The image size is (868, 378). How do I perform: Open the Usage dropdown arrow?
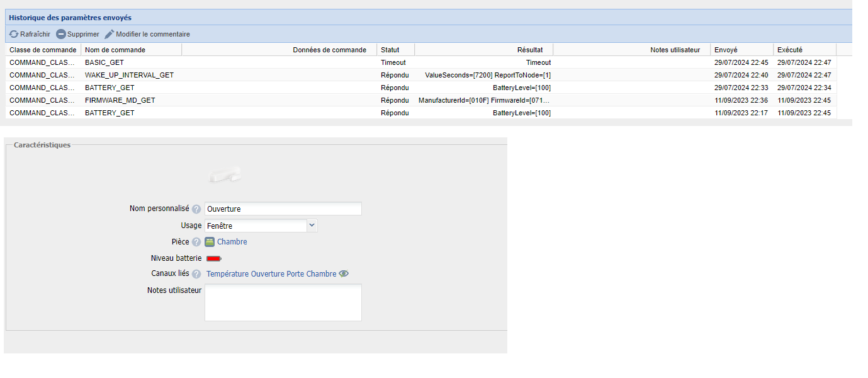[x=312, y=225]
